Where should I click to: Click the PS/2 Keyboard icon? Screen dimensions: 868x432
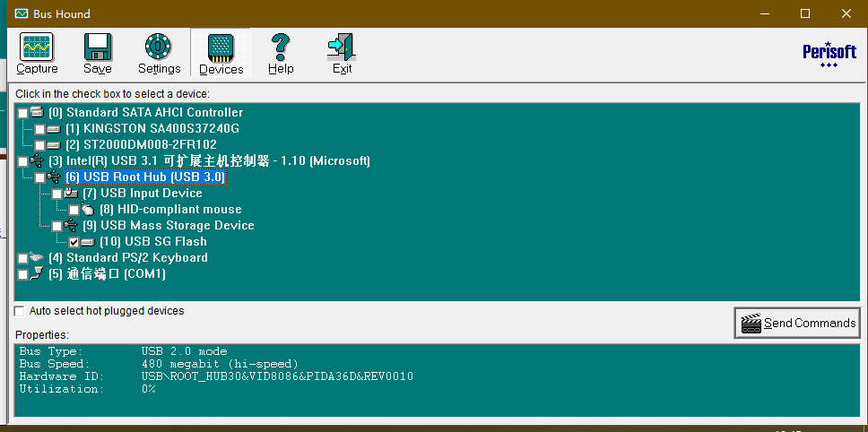[x=37, y=257]
